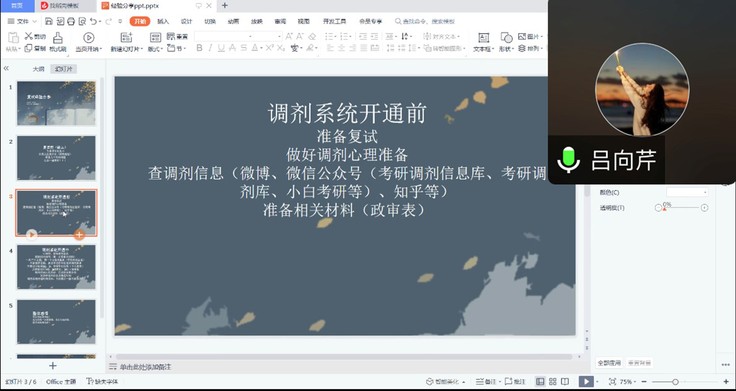Click the Print icon in quick access bar
This screenshot has height=391, width=736.
coord(71,21)
